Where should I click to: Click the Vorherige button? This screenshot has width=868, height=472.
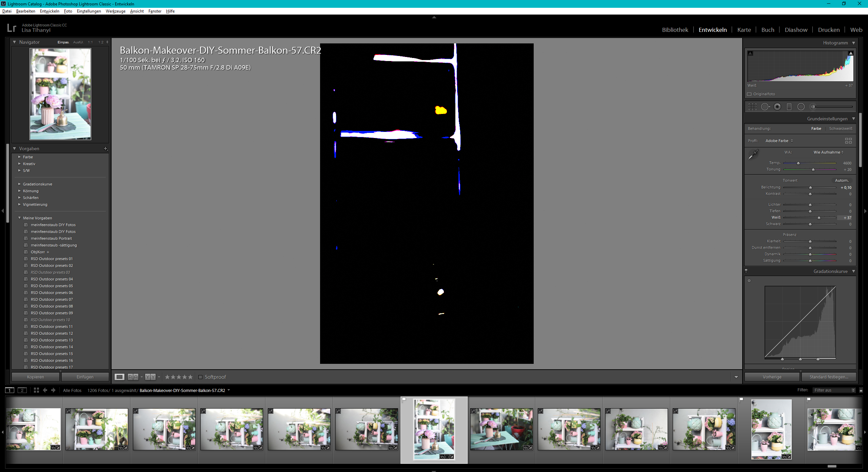tap(772, 377)
